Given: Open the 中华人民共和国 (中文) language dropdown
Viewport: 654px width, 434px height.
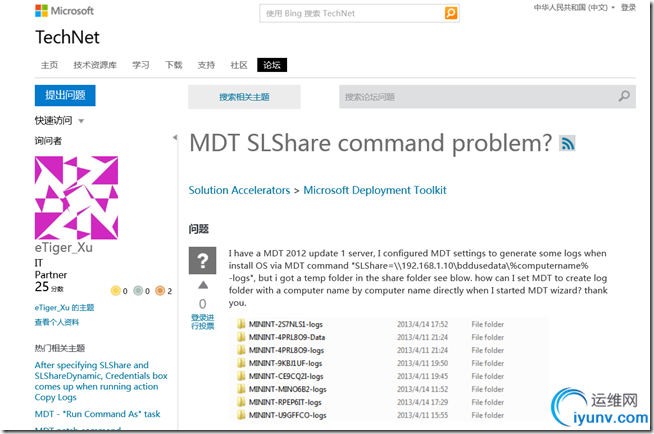Looking at the screenshot, I should point(574,8).
